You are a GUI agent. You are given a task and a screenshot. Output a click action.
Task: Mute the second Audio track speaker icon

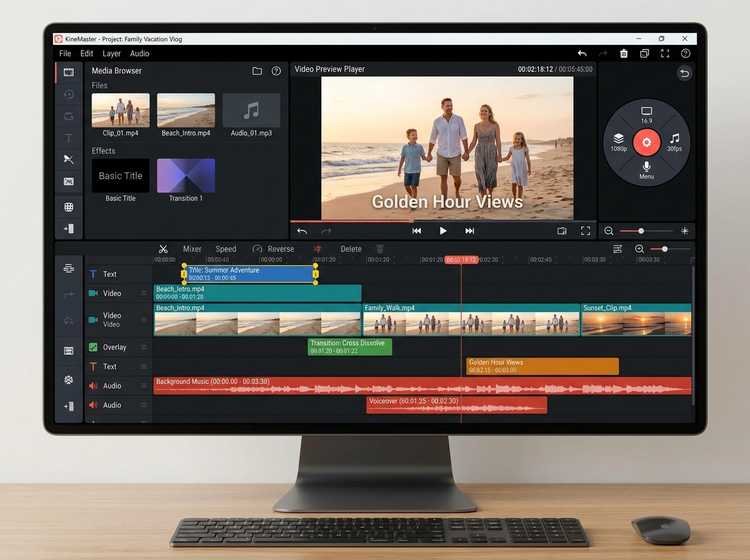coord(93,405)
